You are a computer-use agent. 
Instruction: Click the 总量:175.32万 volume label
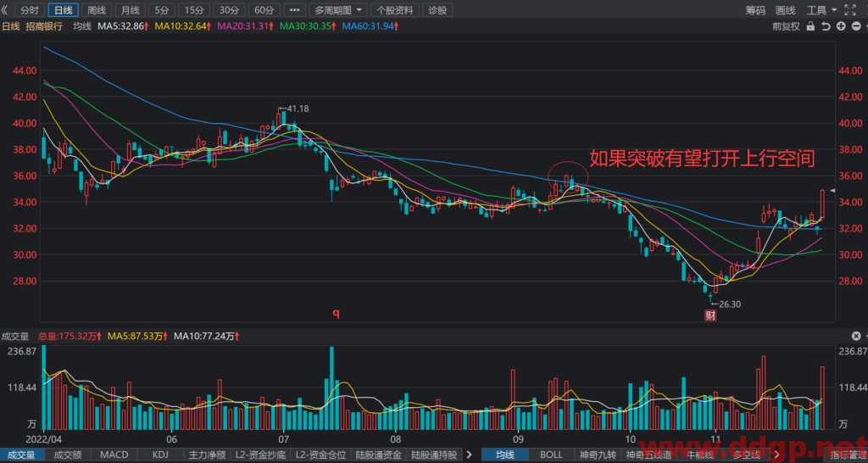pos(71,336)
